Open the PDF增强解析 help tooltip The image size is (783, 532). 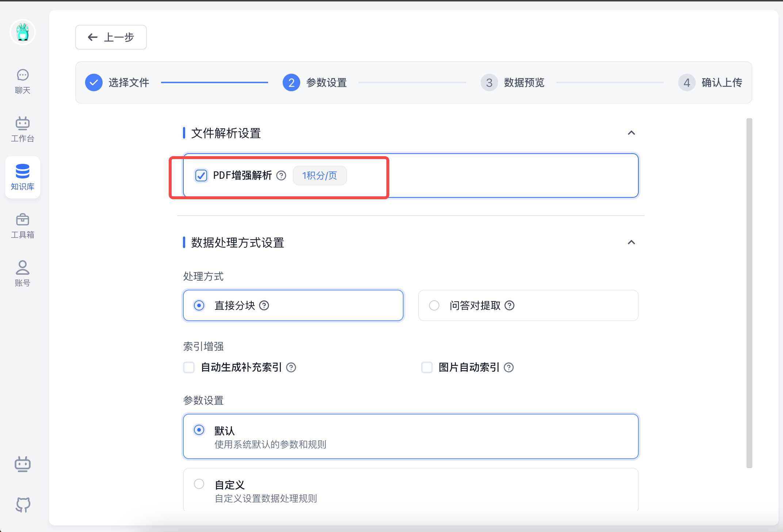(281, 176)
